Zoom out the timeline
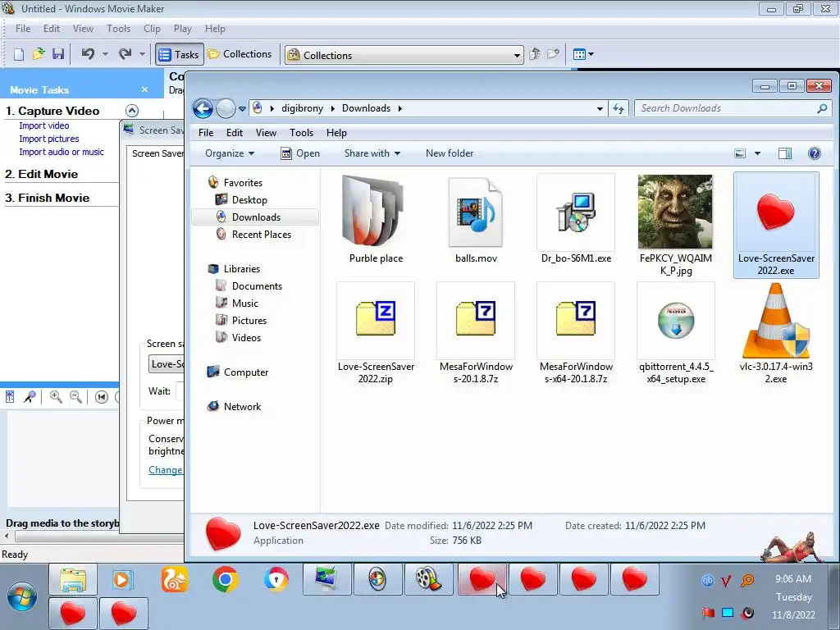840x630 pixels. pyautogui.click(x=76, y=397)
